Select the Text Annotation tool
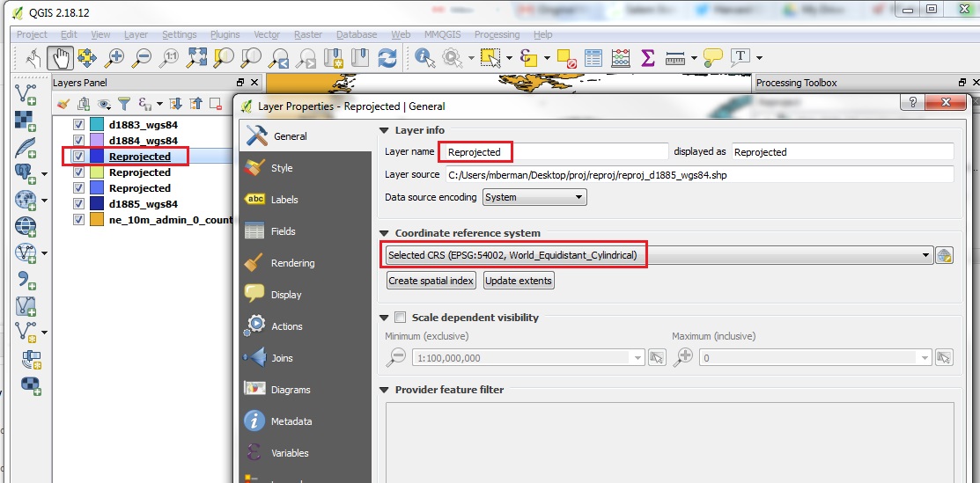 click(740, 57)
